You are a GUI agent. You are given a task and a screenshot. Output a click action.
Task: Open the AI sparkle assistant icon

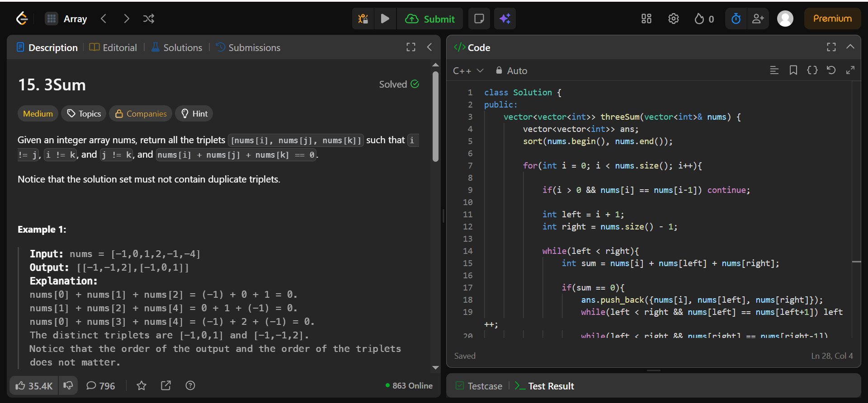pos(505,19)
